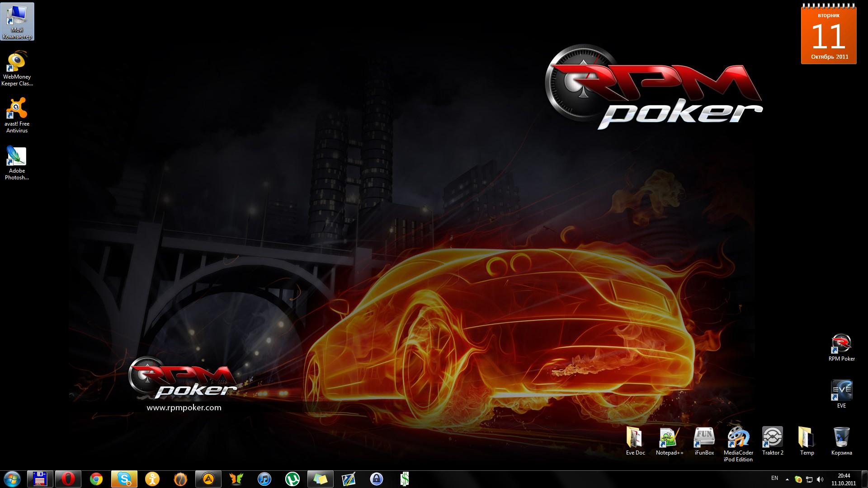Launch iTunes from the taskbar
Viewport: 868px width, 488px height.
(x=264, y=479)
